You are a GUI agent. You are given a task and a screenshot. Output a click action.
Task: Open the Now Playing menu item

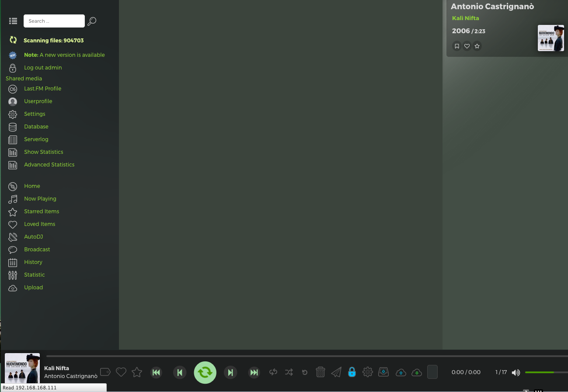[x=40, y=198]
